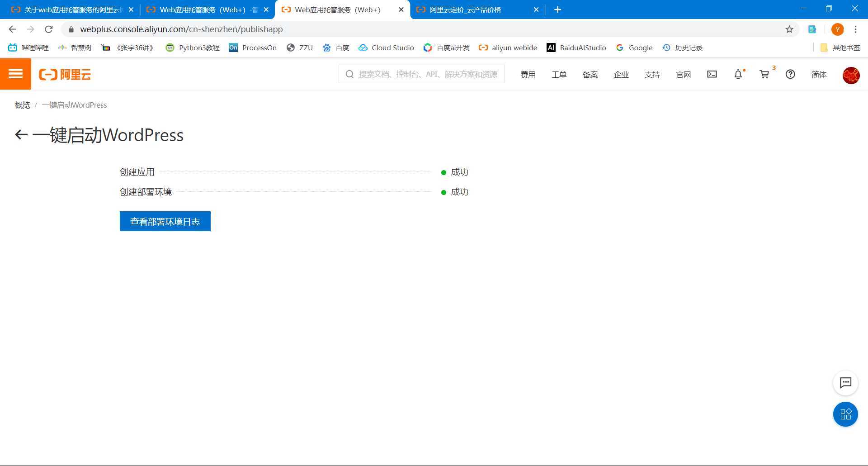The image size is (868, 466).
Task: Click the back arrow beside 一键启动WordPress
Action: [21, 135]
